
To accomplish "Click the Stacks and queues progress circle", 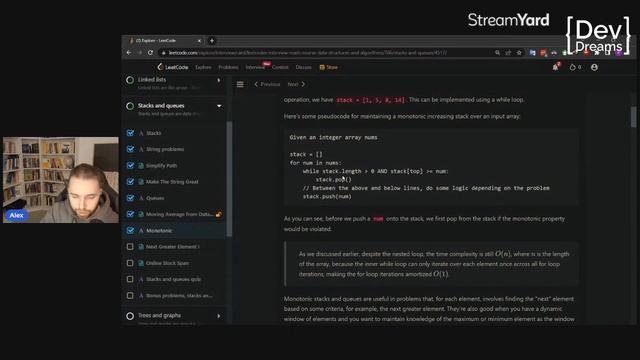I will point(130,106).
